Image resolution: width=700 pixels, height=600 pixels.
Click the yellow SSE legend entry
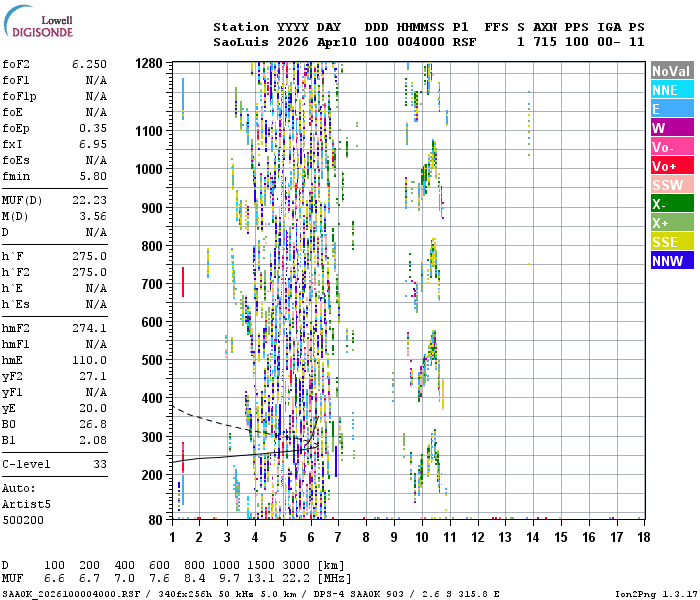[671, 242]
